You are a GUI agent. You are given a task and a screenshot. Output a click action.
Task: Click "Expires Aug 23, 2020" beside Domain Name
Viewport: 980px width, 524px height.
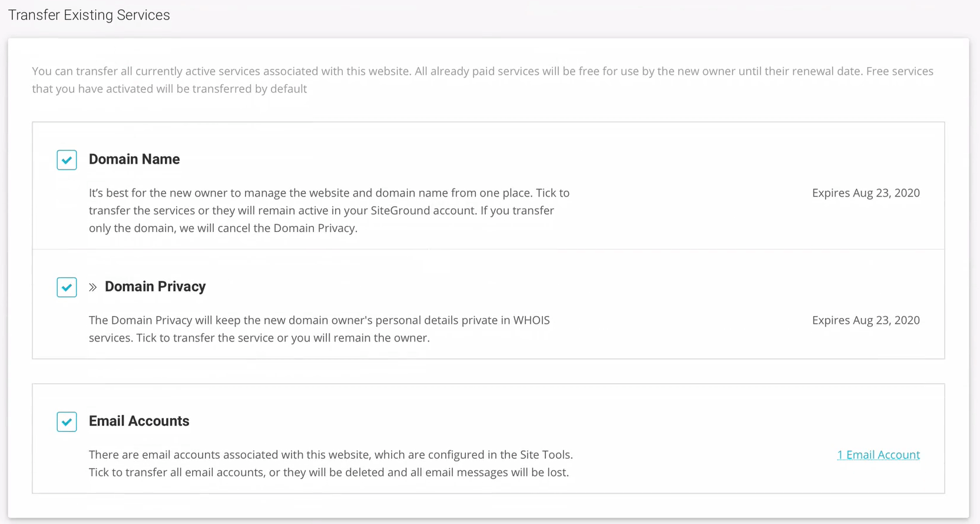[866, 193]
